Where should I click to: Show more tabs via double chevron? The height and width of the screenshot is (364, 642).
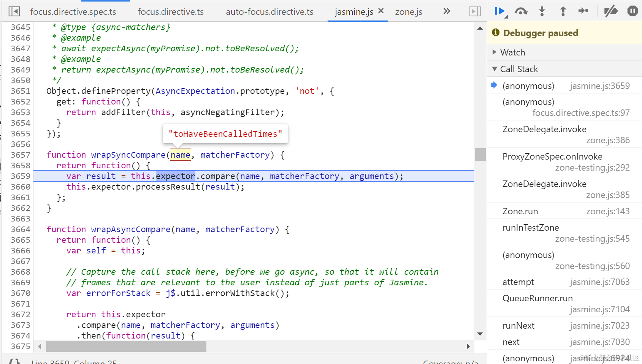pos(447,11)
